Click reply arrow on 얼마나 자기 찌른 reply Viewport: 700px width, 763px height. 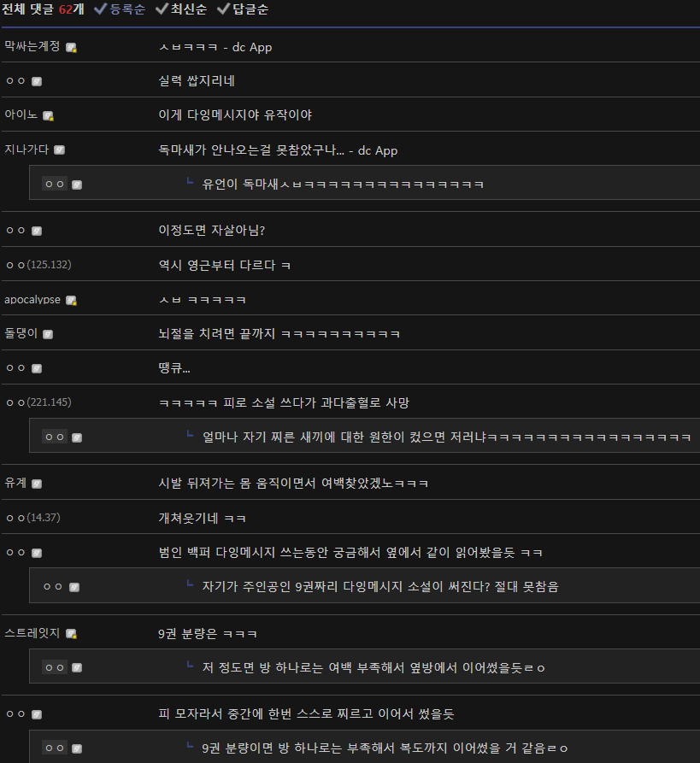click(x=190, y=434)
